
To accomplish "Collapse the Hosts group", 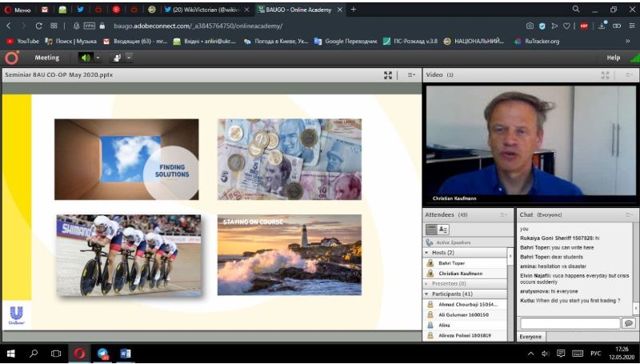I will [x=426, y=252].
